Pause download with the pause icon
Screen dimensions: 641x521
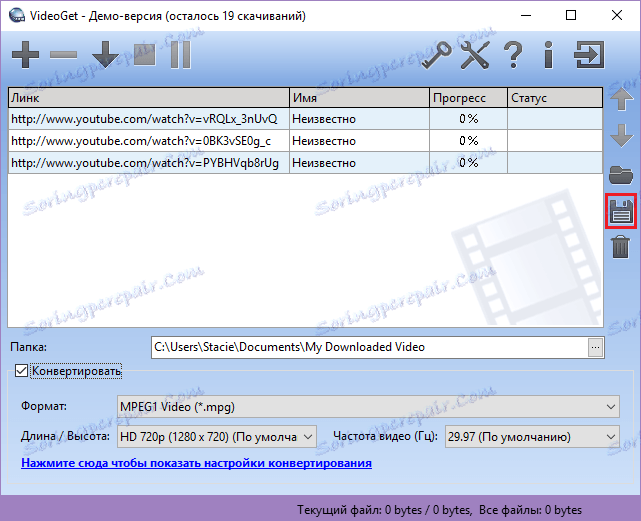tap(181, 54)
